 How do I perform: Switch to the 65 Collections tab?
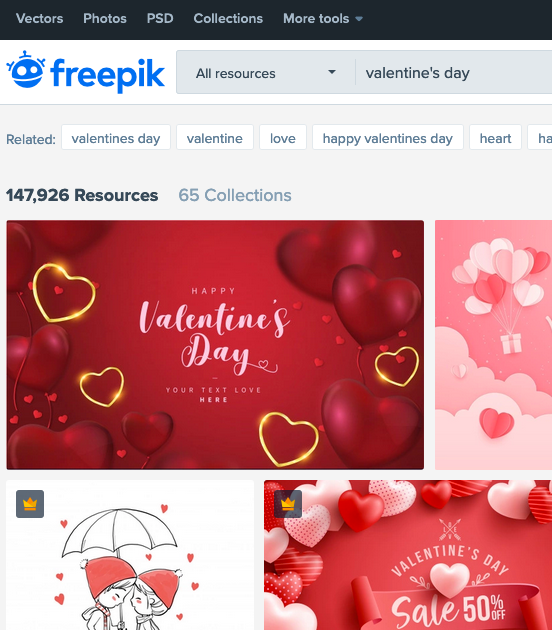(x=235, y=195)
